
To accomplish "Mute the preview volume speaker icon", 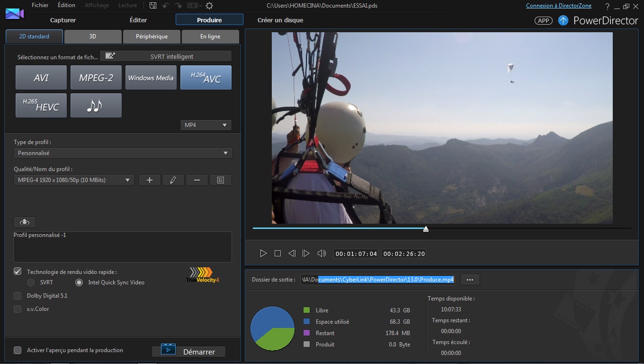I will click(322, 254).
